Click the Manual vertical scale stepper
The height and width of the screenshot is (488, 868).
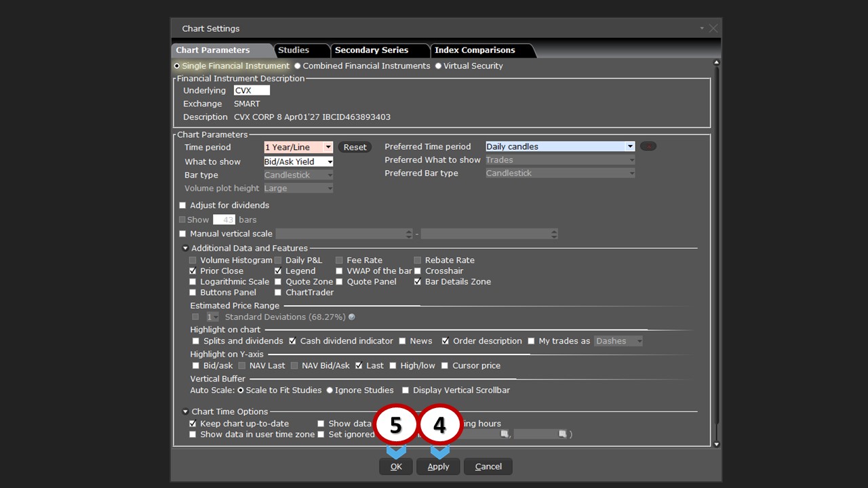point(409,233)
